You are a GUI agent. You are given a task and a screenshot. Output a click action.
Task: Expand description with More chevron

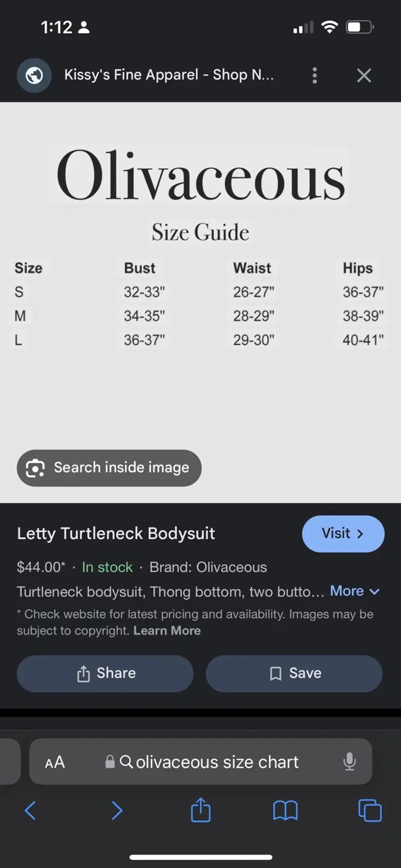tap(355, 591)
